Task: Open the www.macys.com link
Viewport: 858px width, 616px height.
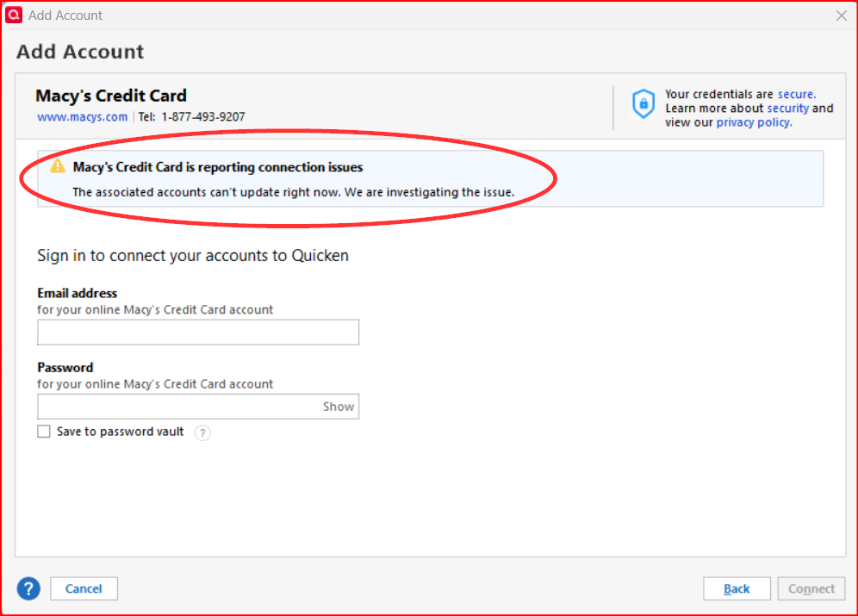Action: [x=82, y=117]
